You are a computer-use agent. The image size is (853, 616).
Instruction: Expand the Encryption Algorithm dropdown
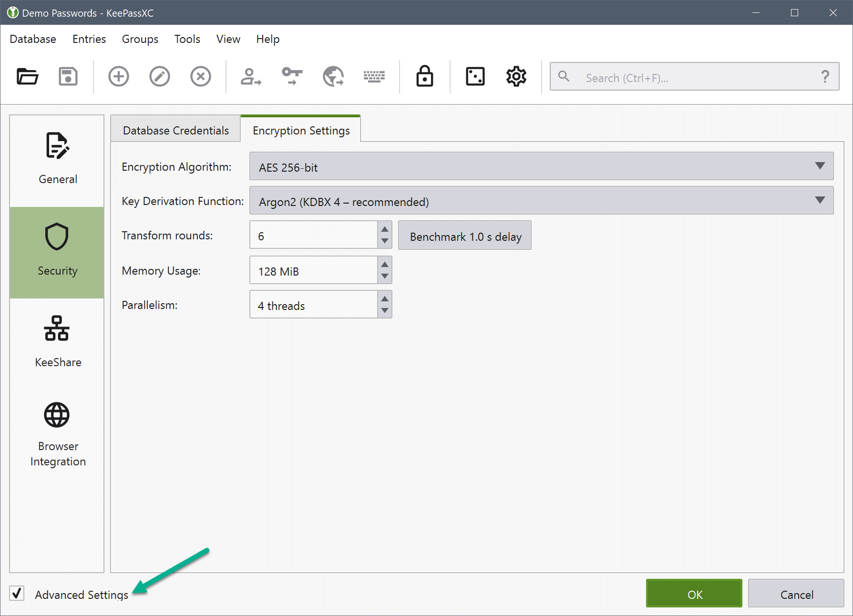(541, 166)
